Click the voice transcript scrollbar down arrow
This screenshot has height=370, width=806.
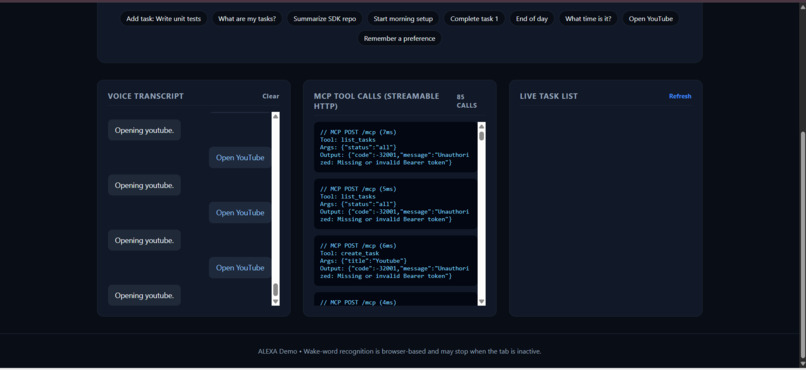click(x=276, y=301)
